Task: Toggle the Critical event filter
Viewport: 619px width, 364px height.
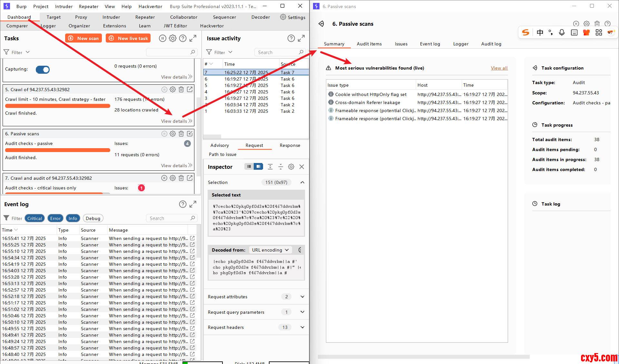Action: click(x=34, y=218)
